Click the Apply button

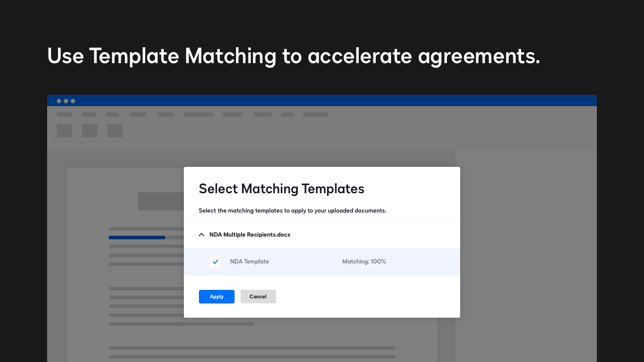point(216,296)
